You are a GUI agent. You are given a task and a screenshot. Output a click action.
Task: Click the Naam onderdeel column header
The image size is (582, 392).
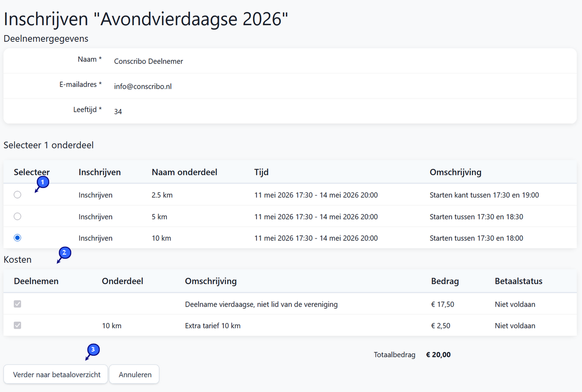pyautogui.click(x=184, y=172)
